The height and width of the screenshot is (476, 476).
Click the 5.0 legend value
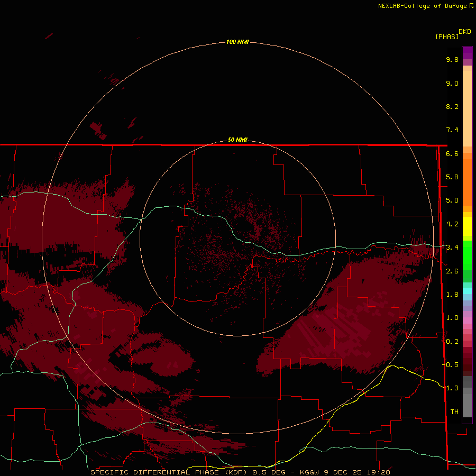tap(452, 200)
